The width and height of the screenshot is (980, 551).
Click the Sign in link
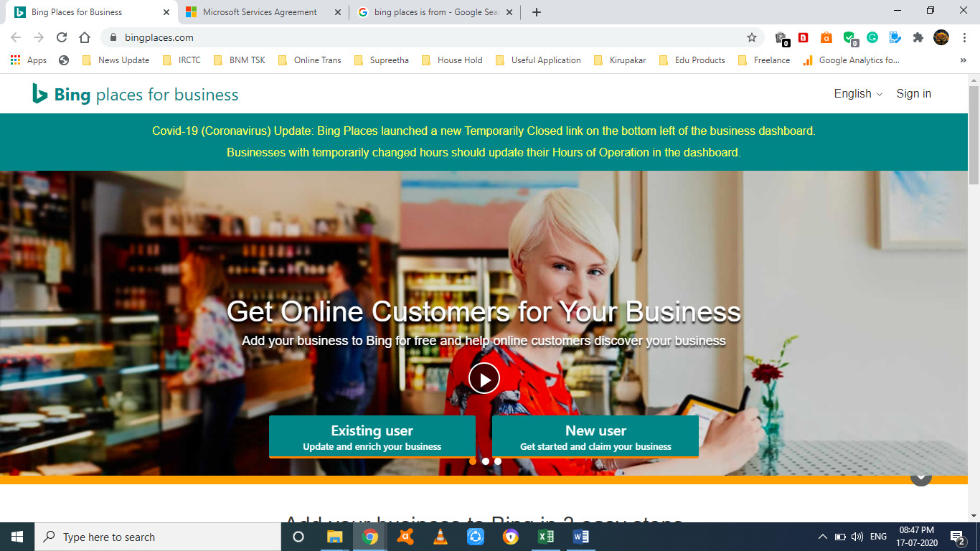click(x=913, y=94)
